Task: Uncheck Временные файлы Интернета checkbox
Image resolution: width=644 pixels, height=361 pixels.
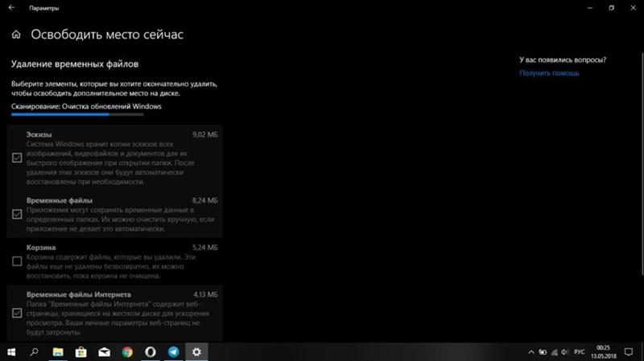Action: point(17,313)
